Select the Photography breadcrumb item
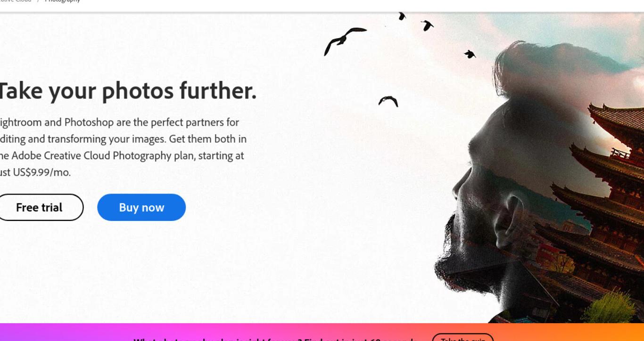This screenshot has width=644, height=341. (x=62, y=1)
